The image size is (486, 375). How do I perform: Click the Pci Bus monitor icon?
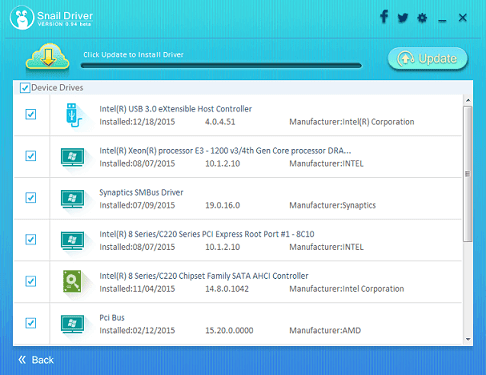click(x=72, y=324)
